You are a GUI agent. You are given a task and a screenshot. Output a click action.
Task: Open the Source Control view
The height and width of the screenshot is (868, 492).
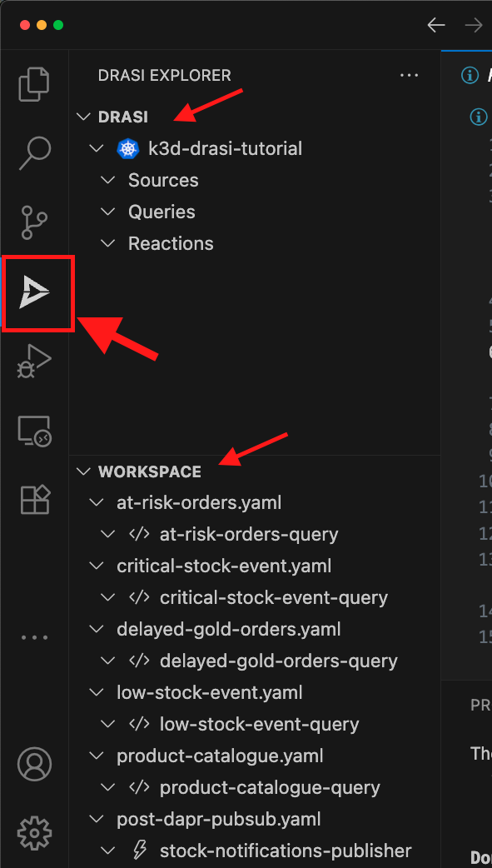(34, 222)
